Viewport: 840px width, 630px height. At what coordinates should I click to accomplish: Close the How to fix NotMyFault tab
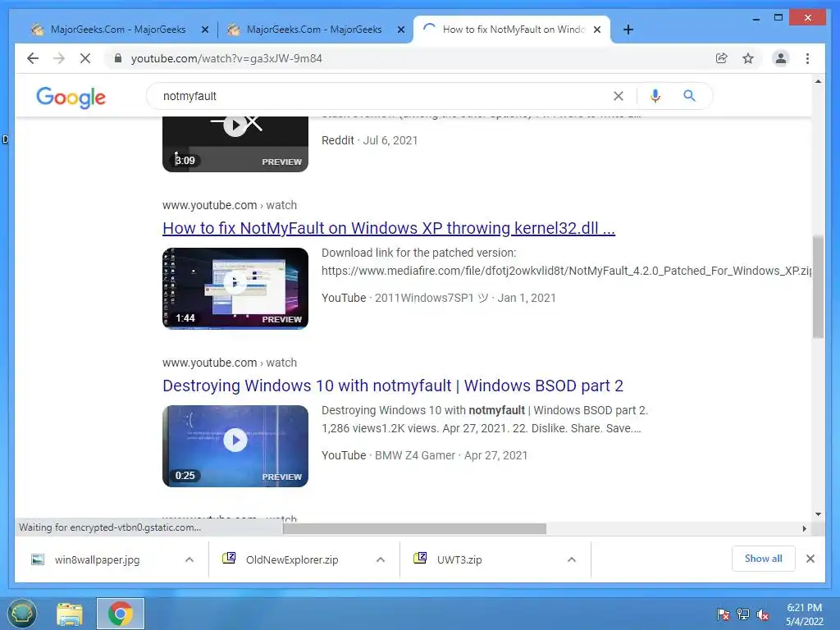coord(597,30)
